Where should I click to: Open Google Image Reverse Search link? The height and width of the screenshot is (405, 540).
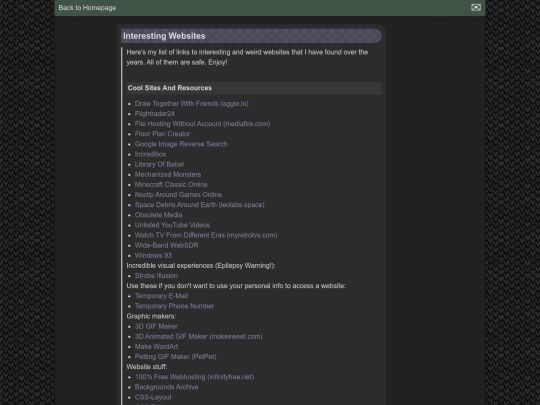(181, 144)
